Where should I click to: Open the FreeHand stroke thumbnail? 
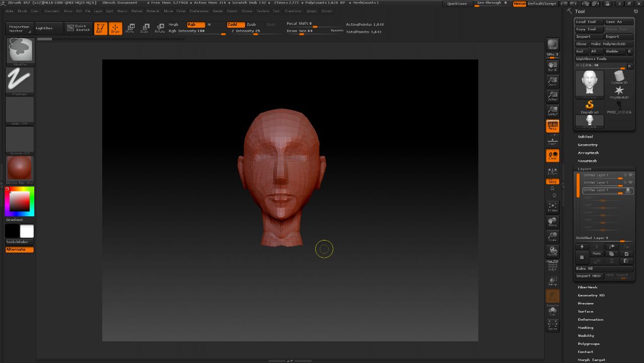coord(20,81)
